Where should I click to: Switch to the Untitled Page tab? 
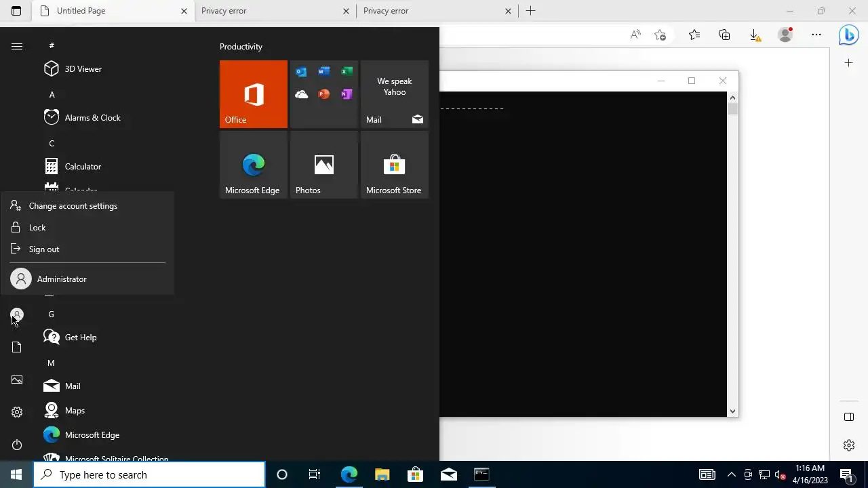click(x=113, y=11)
